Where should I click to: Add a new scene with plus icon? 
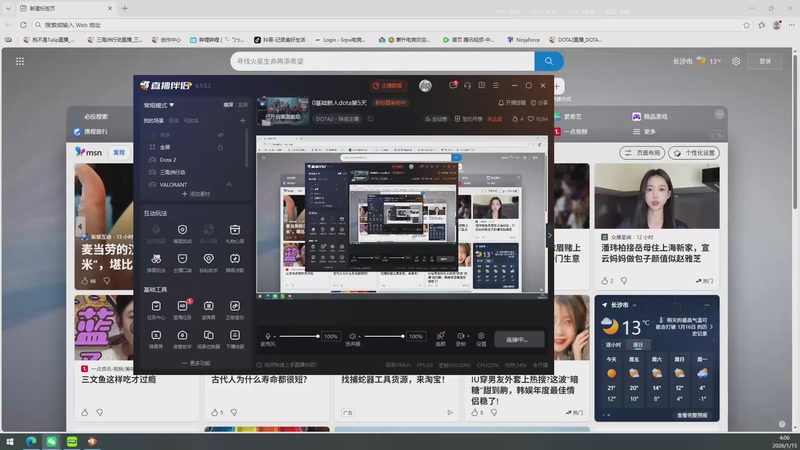click(243, 120)
